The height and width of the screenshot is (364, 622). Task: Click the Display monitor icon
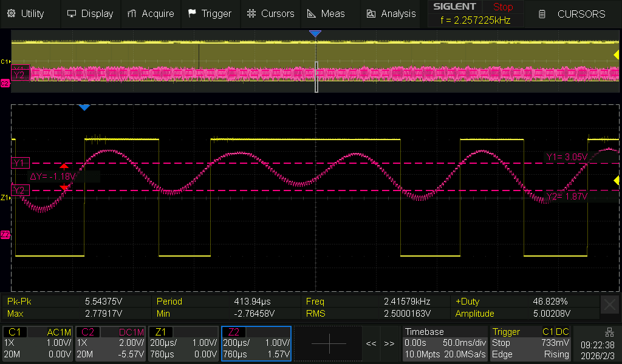[72, 13]
